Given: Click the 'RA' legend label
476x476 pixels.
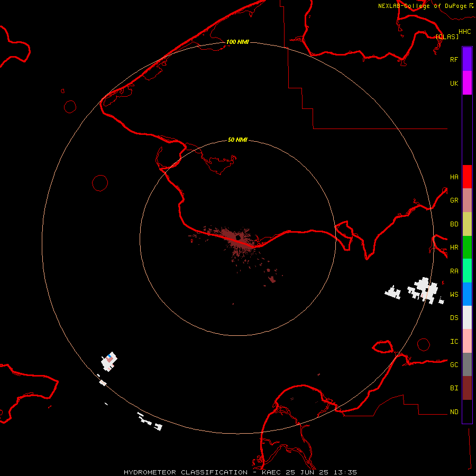Looking at the screenshot, I should click(454, 271).
